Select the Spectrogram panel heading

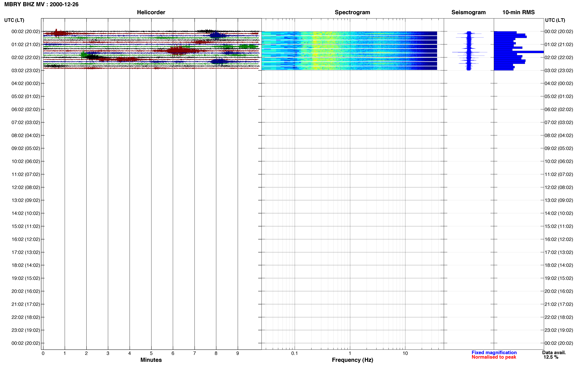[352, 12]
